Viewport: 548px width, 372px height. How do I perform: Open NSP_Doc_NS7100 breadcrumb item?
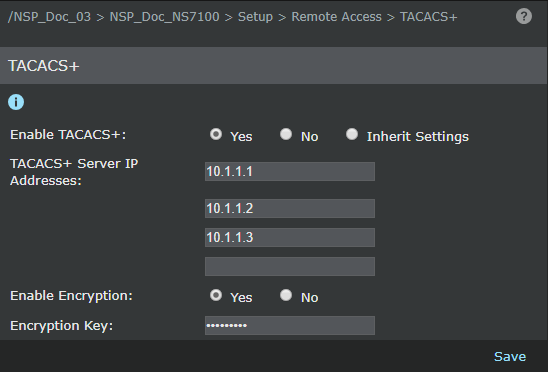[x=164, y=17]
